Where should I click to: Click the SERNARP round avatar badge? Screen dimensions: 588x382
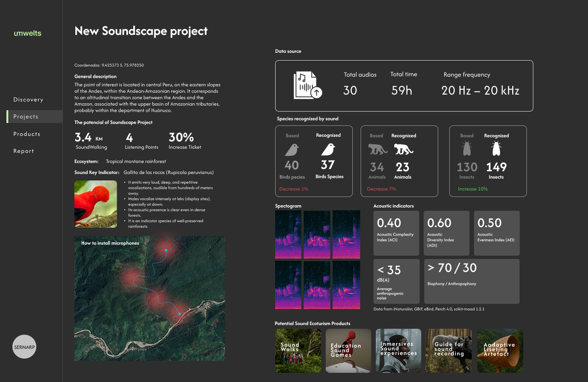tap(24, 347)
